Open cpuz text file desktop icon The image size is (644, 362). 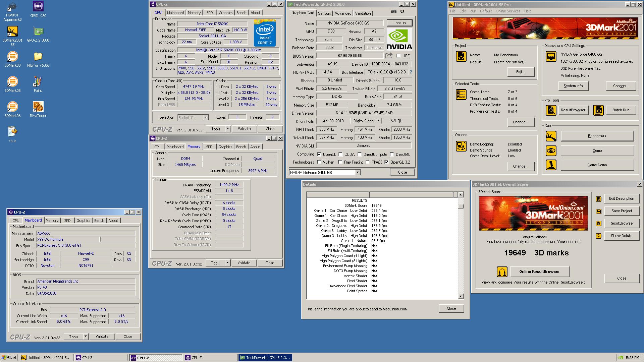[12, 135]
